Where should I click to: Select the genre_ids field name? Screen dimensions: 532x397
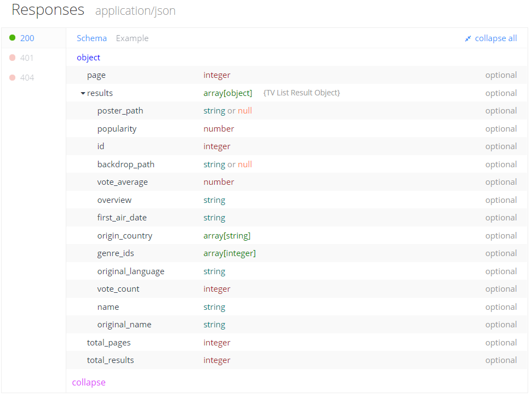click(116, 253)
